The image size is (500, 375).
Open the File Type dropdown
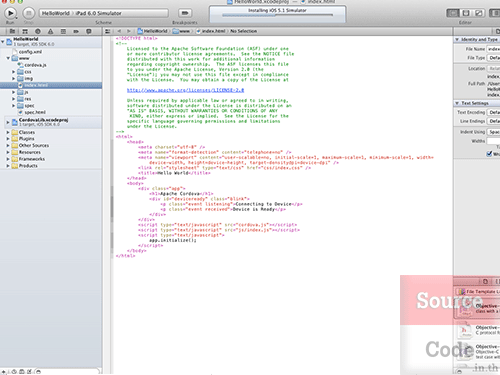pos(494,58)
